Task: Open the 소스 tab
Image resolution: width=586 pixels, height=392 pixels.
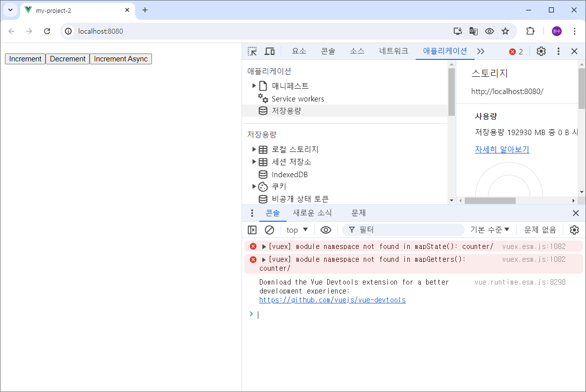Action: [x=357, y=51]
